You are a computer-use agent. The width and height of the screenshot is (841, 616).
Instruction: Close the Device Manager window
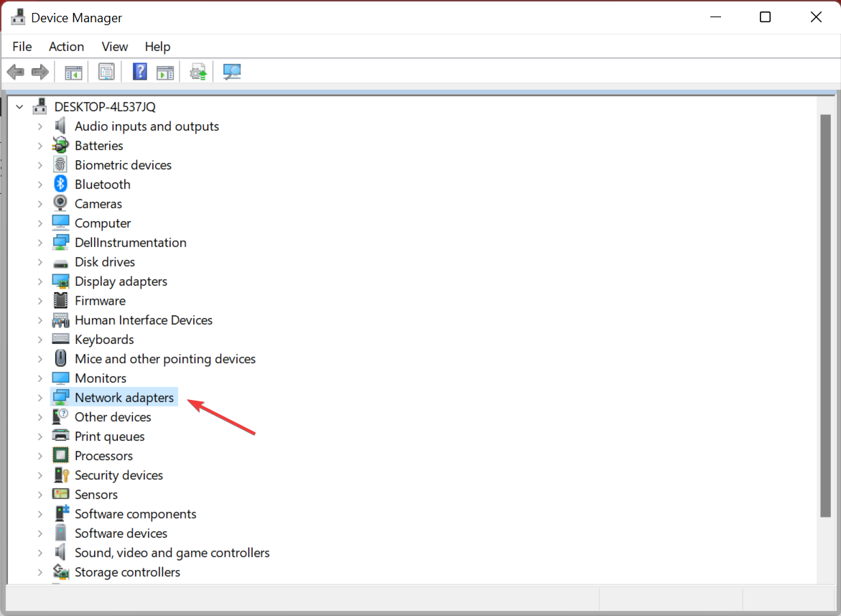point(816,17)
